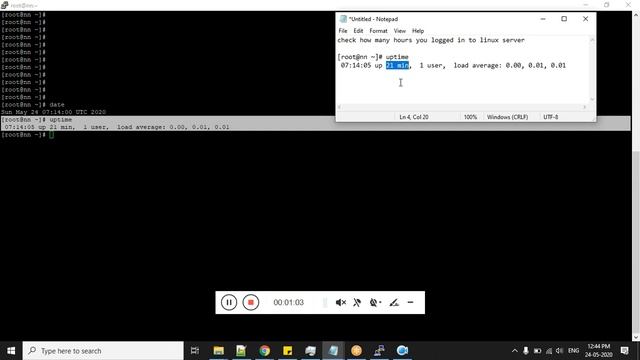Select the annotation pen tool on recorder
This screenshot has height=360, width=640.
pos(393,302)
